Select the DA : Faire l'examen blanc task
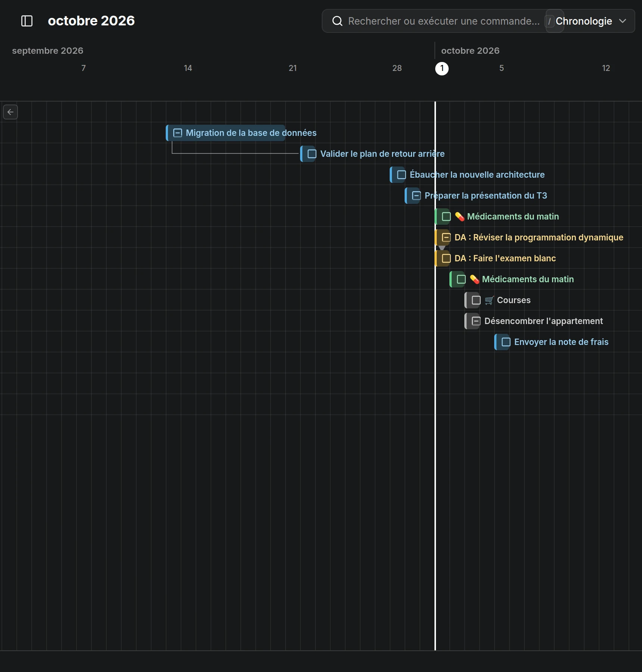The width and height of the screenshot is (642, 672). (x=505, y=258)
